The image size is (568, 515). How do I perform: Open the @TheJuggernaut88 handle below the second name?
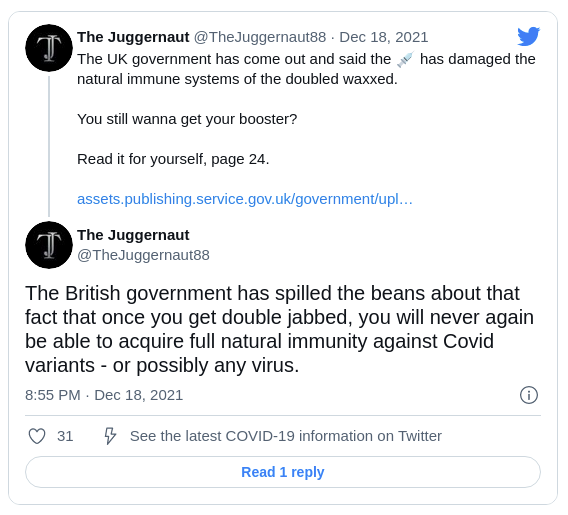click(x=143, y=255)
